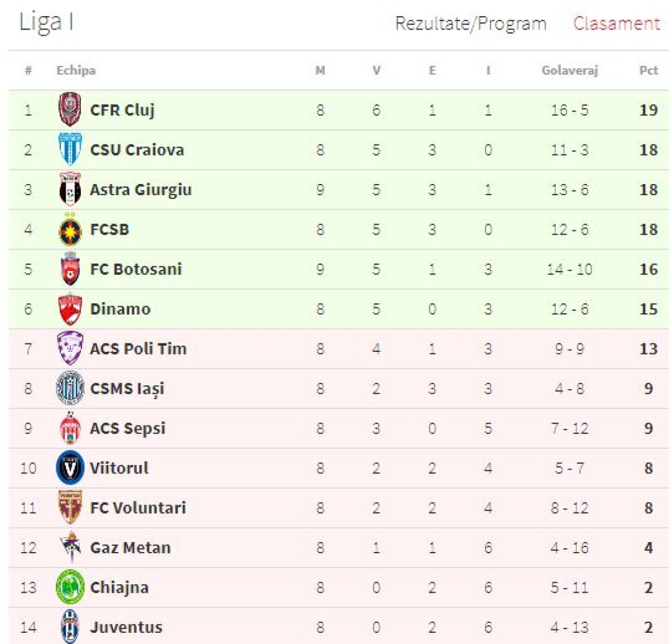Click the Golaveraj column header

point(569,70)
